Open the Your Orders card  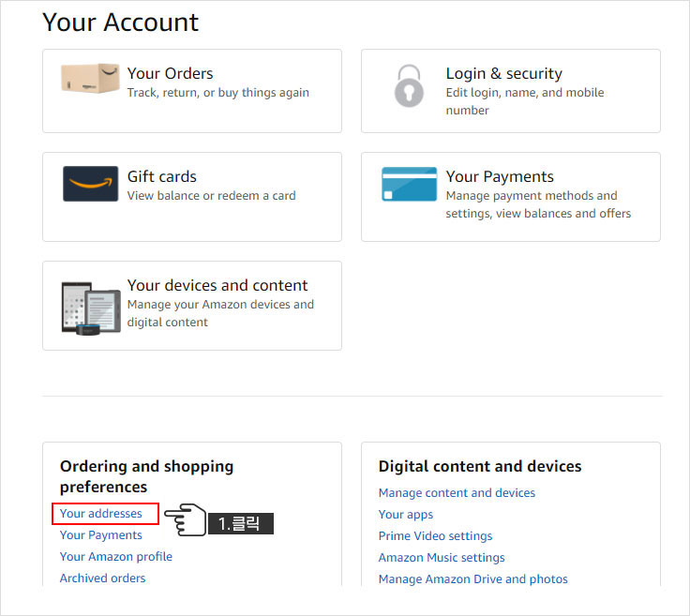170,73
